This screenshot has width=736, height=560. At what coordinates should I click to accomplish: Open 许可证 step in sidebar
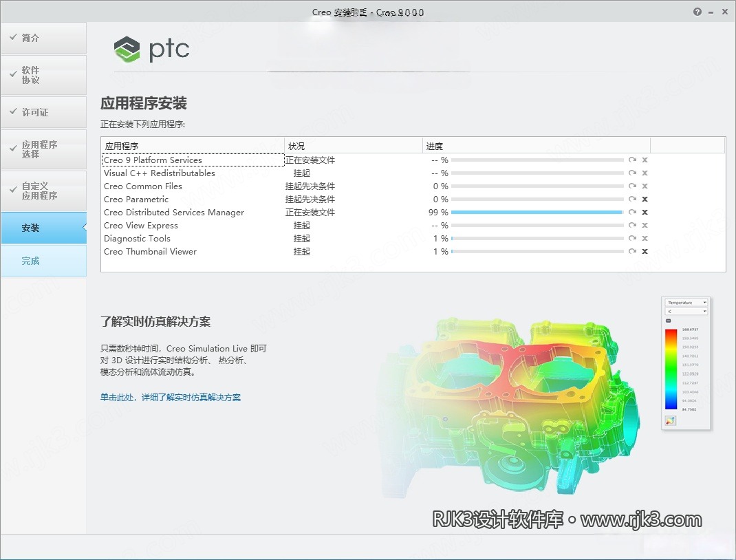[43, 112]
